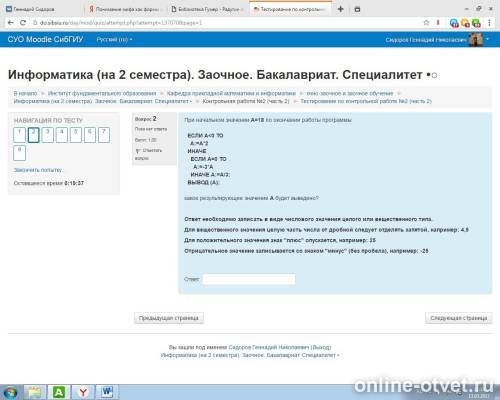Open the Windows Start button
This screenshot has width=500, height=400.
pyautogui.click(x=11, y=392)
